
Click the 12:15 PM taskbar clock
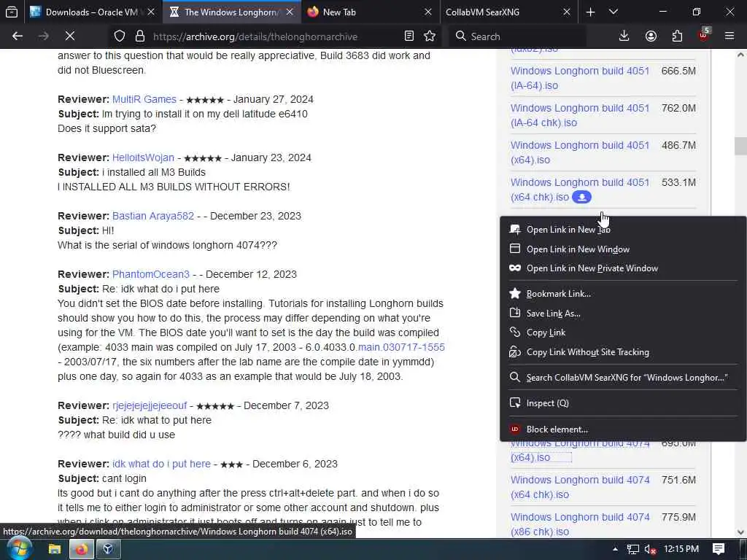click(681, 549)
